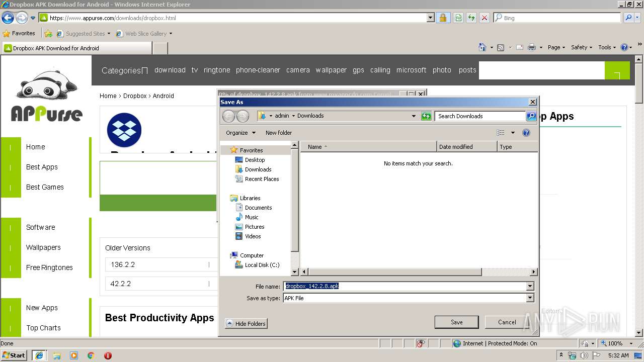Click the Bing search magnifier button
644x362 pixels.
(x=628, y=18)
